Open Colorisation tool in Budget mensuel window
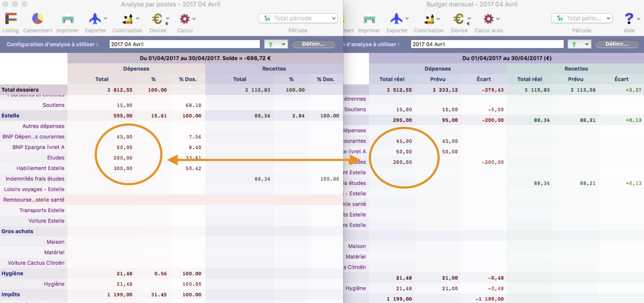The image size is (644, 303). (429, 19)
